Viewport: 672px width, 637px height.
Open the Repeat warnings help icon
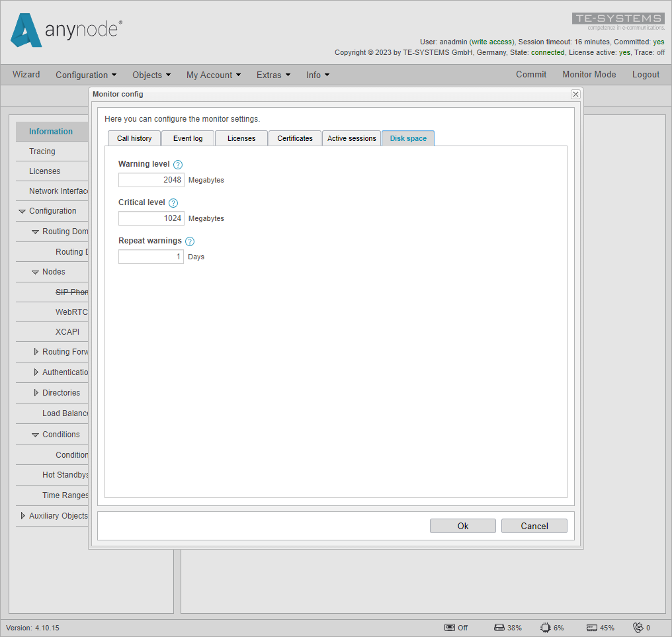(x=190, y=241)
